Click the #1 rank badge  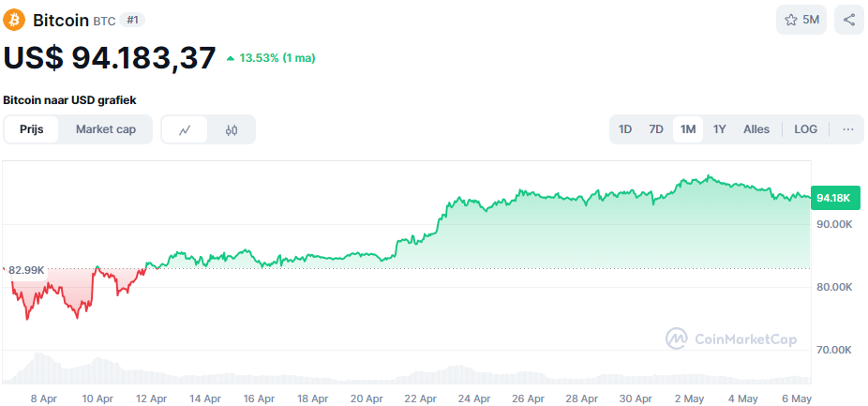(132, 20)
